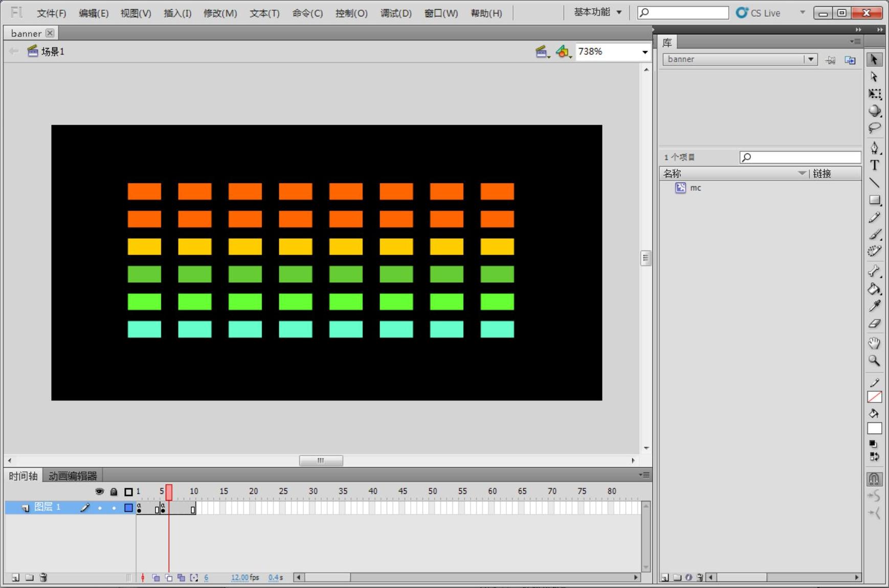Select the Paint Bucket tool
Screen dimensions: 889x588
point(874,288)
